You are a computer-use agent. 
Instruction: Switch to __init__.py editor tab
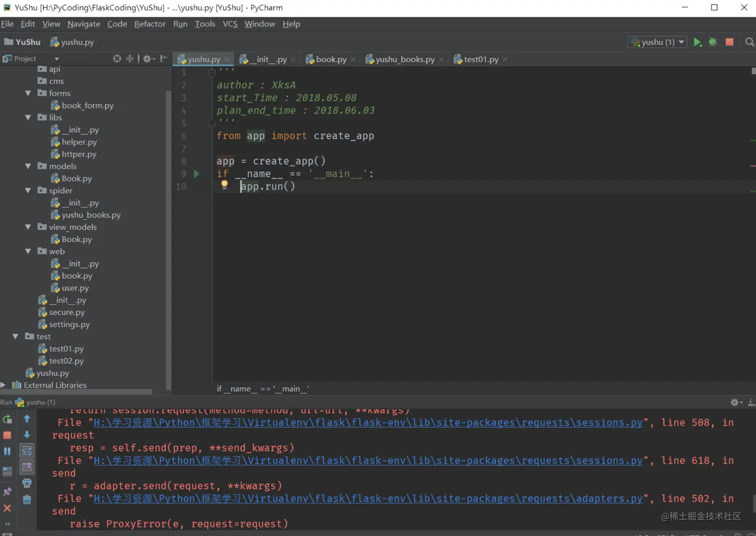(267, 59)
